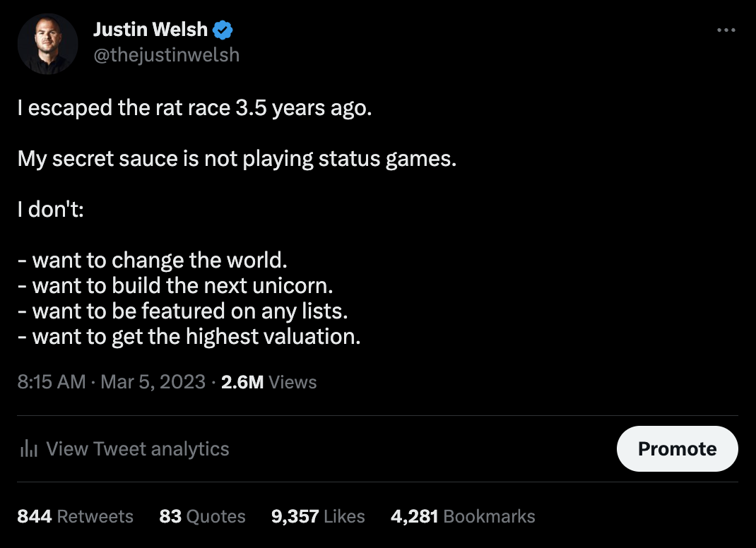Open Justin Welsh's profile picture

(x=48, y=44)
